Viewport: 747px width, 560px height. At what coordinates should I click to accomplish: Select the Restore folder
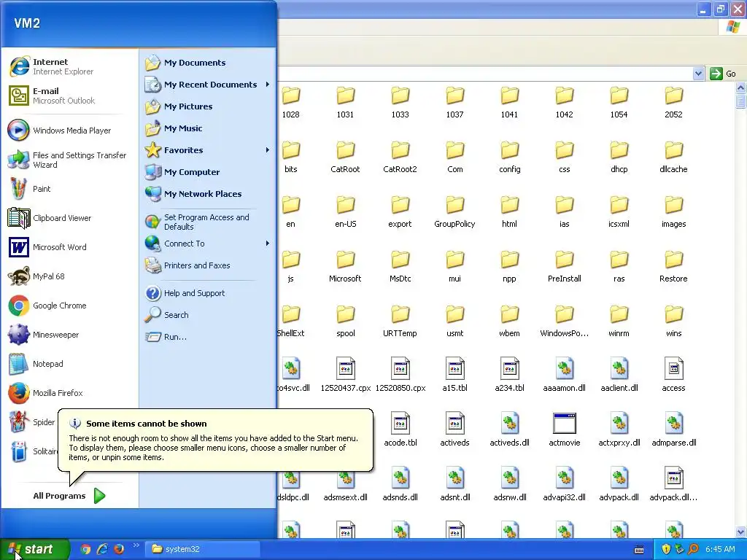point(673,265)
